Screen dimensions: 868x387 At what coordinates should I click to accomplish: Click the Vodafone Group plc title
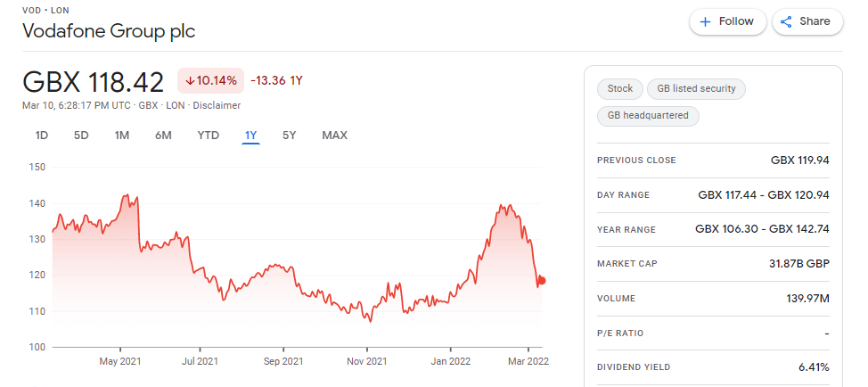click(x=109, y=31)
